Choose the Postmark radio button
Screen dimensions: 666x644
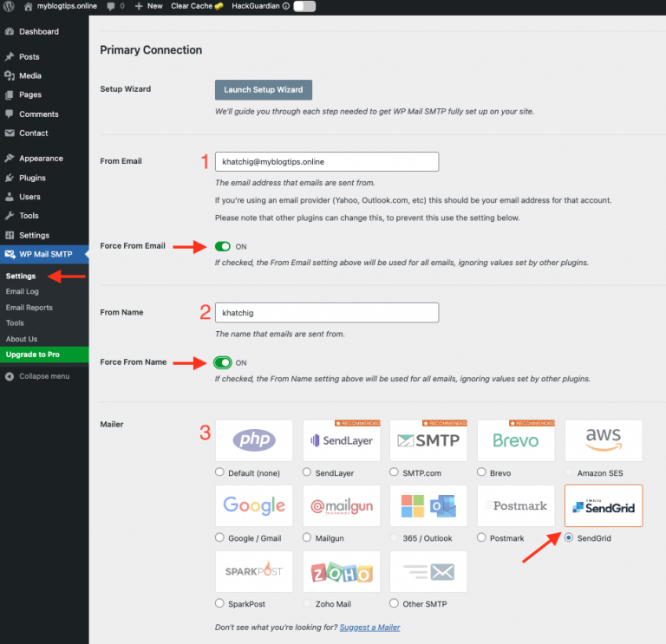tap(481, 537)
